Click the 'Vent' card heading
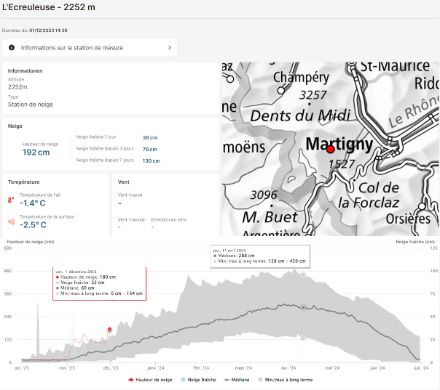Screen dimensions: 440x390 (123, 182)
